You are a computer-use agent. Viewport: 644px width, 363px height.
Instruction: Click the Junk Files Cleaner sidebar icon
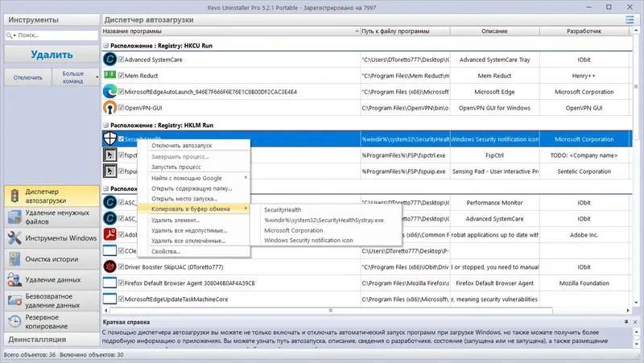coord(14,217)
